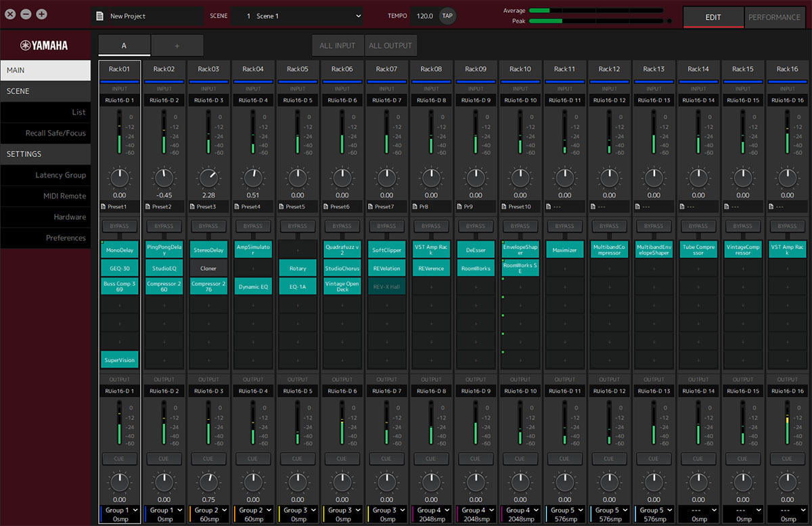Image resolution: width=812 pixels, height=526 pixels.
Task: Open the Quadrafuzz v2 plugin in Rack06
Action: 342,250
